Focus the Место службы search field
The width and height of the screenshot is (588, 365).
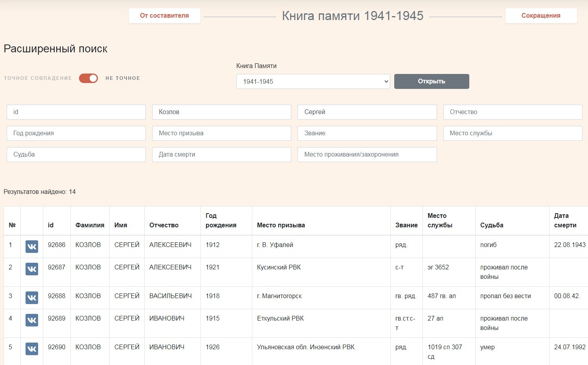click(513, 133)
